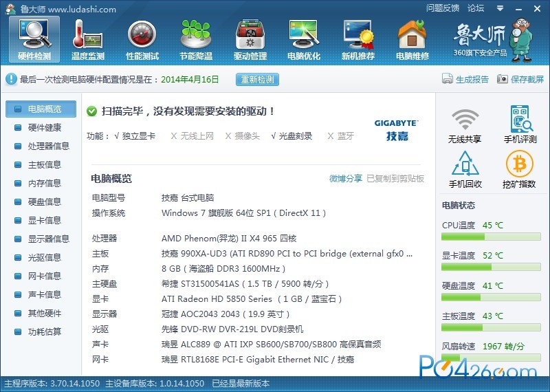Click the memory value 8 GB 海盗船 DDR3
The image size is (550, 392).
point(223,269)
